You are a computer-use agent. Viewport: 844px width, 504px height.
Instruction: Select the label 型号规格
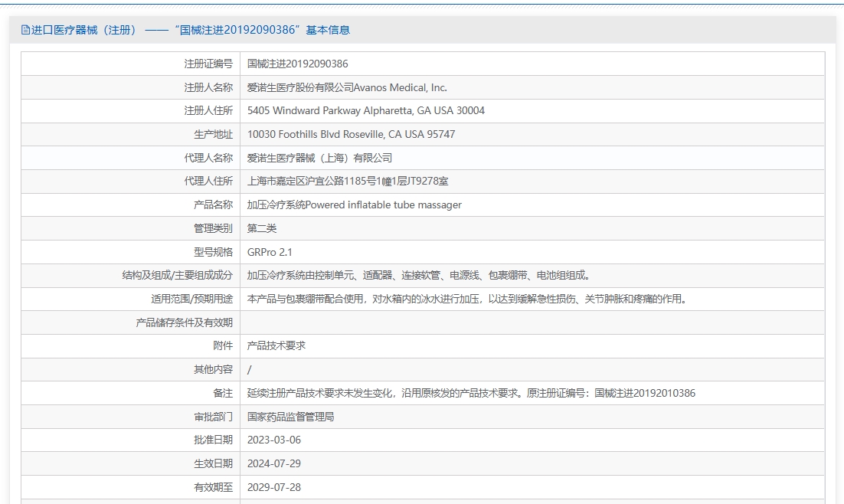[x=213, y=252]
